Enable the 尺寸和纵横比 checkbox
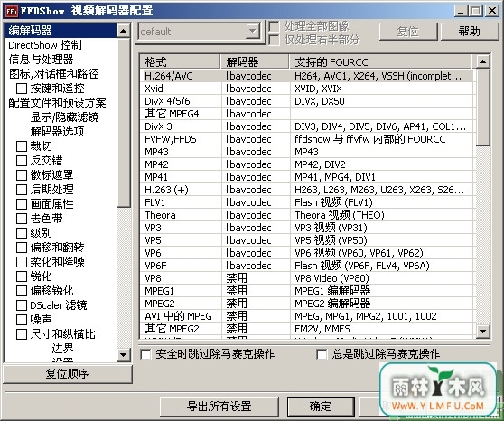Viewport: 504px width, 421px height. coord(22,334)
